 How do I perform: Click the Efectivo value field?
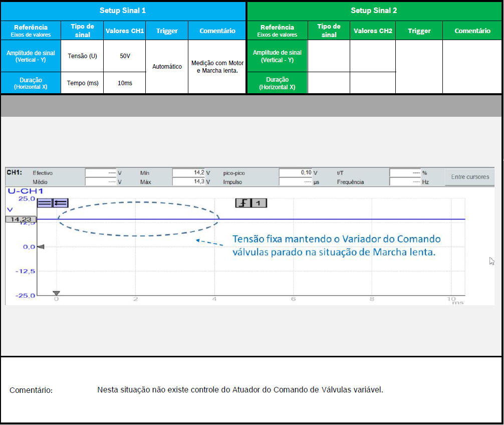click(x=101, y=173)
